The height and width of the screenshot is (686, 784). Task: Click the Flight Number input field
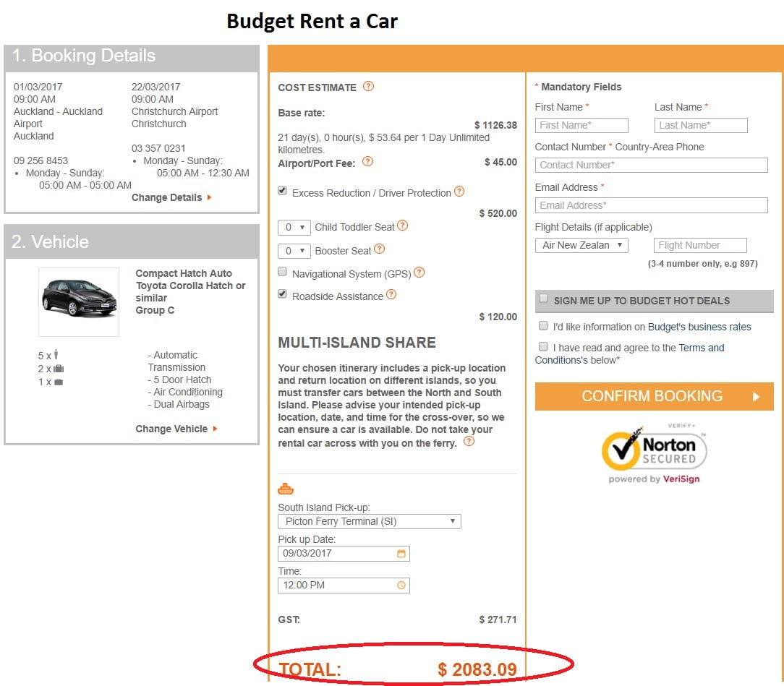click(x=700, y=245)
